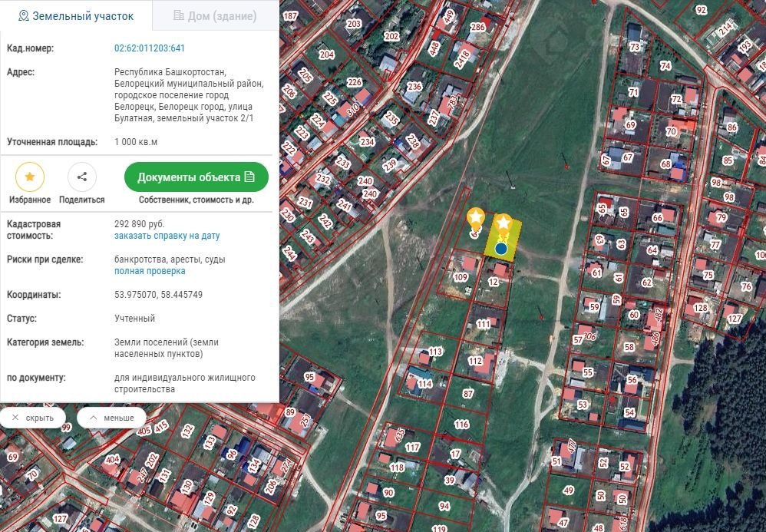766x532 pixels.
Task: Open cadastral number 02:62:011203:641 link
Action: coord(150,48)
